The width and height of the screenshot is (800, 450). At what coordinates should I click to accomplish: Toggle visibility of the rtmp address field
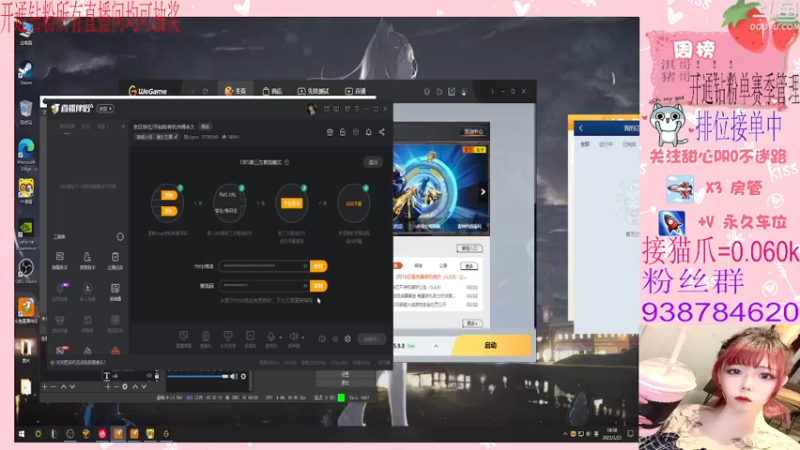pos(305,266)
